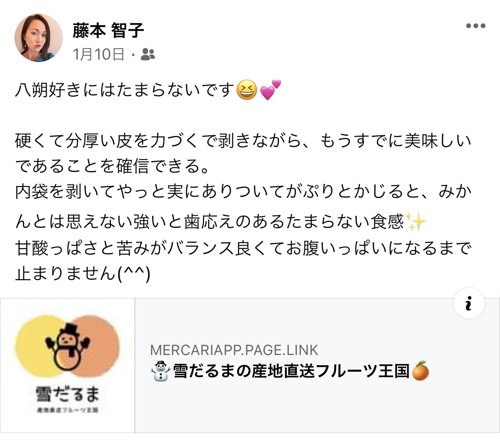The image size is (500, 448).
Task: Open the three-dot post options menu
Action: (x=475, y=26)
